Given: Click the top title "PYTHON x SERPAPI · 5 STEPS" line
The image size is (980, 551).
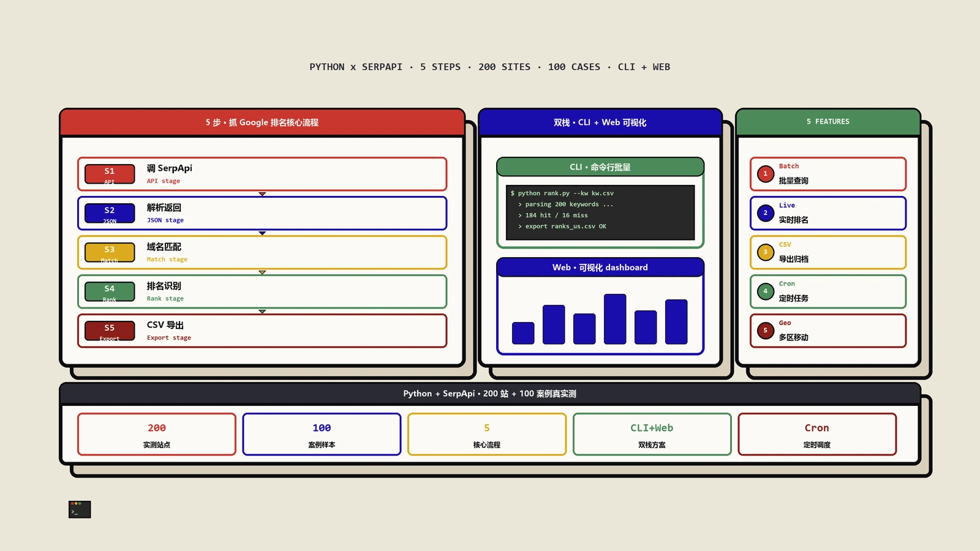Looking at the screenshot, I should (490, 67).
